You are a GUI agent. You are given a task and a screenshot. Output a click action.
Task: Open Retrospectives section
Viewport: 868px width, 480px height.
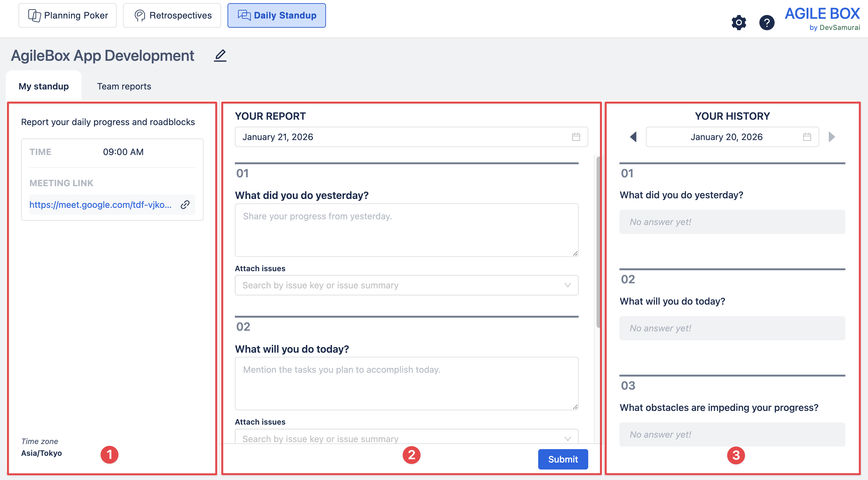(172, 16)
